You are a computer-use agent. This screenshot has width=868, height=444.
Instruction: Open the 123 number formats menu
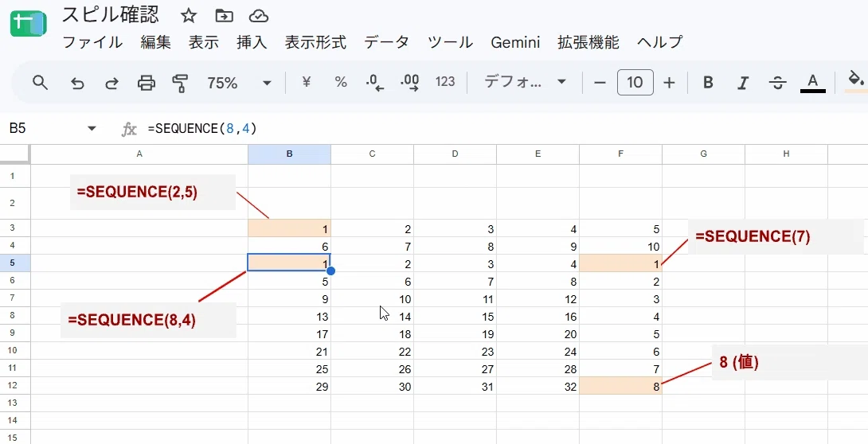[445, 83]
